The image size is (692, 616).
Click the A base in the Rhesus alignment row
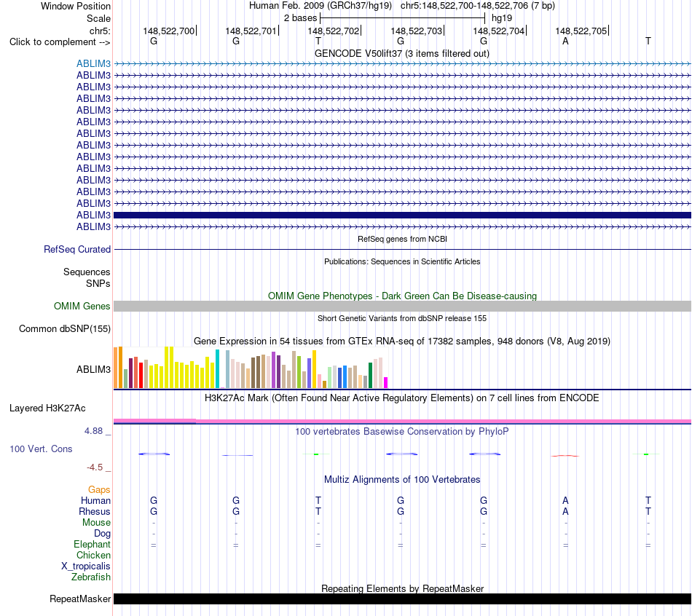tap(565, 511)
